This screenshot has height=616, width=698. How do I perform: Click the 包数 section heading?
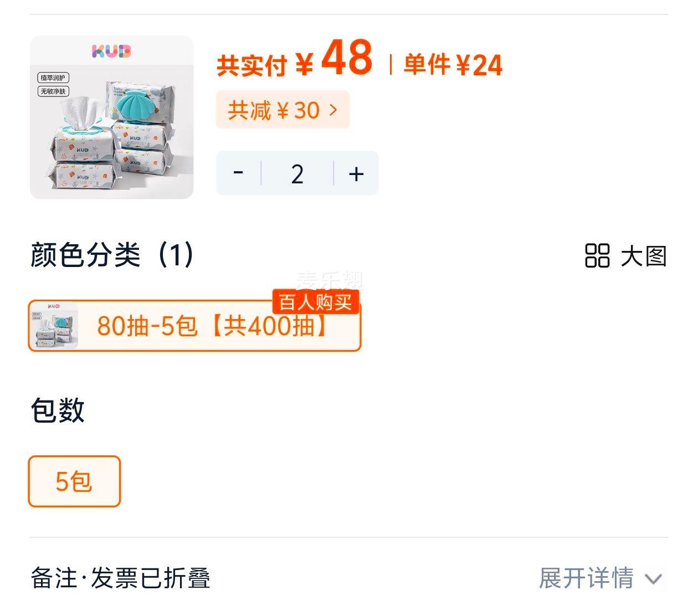58,410
